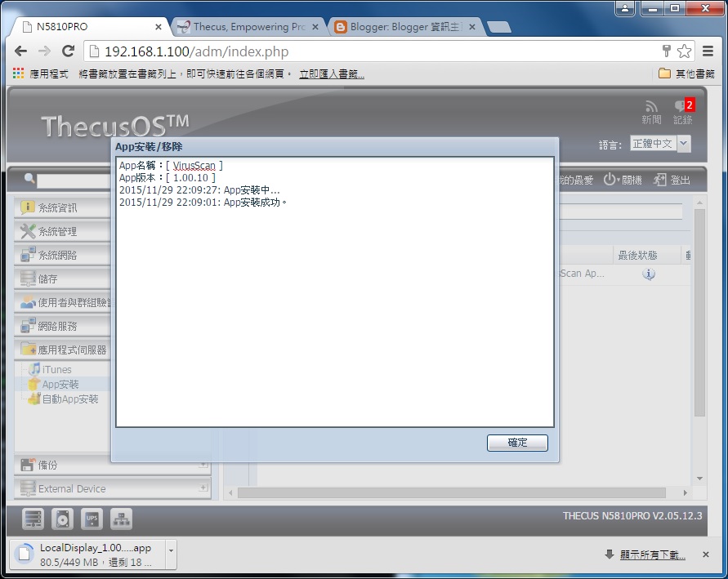Click the 系統管理 tools icon
The image size is (728, 579).
28,230
